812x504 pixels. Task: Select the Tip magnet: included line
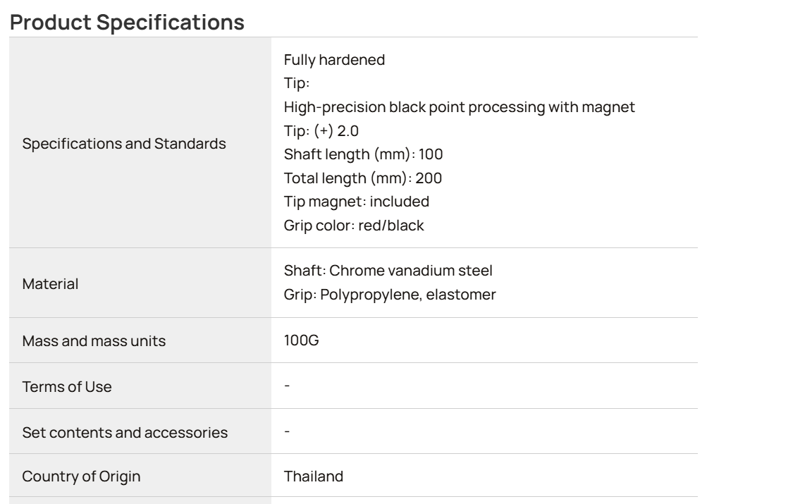click(356, 202)
